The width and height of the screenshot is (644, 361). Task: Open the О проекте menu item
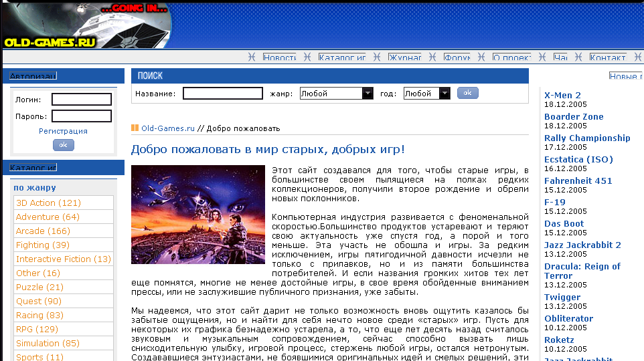[x=511, y=57]
